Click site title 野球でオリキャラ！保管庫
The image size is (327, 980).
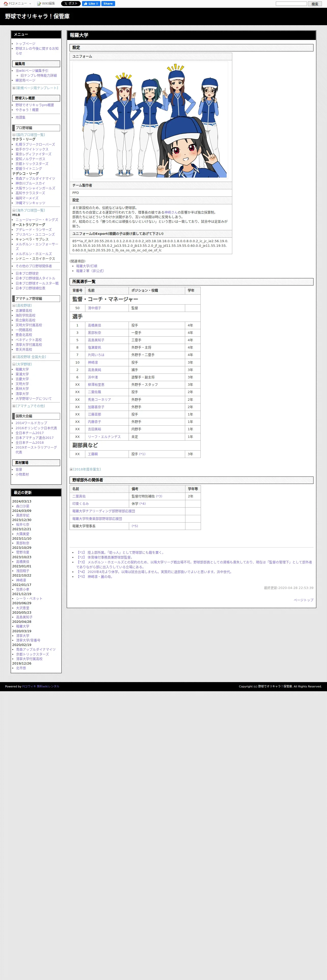click(37, 16)
